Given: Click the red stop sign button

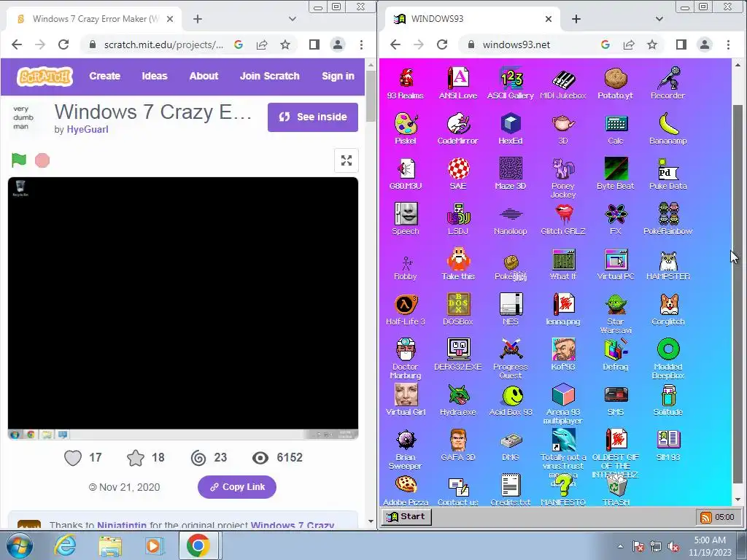Looking at the screenshot, I should [42, 160].
